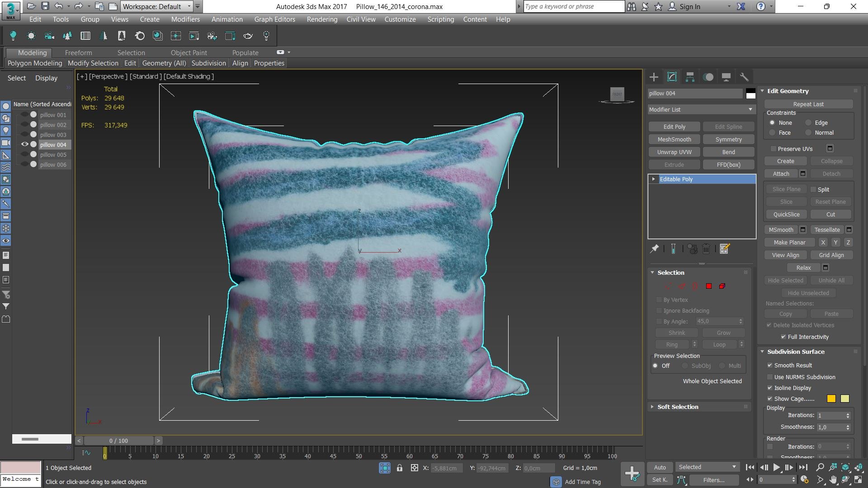This screenshot has height=488, width=868.
Task: Toggle Isoline Display checkbox
Action: [x=769, y=388]
